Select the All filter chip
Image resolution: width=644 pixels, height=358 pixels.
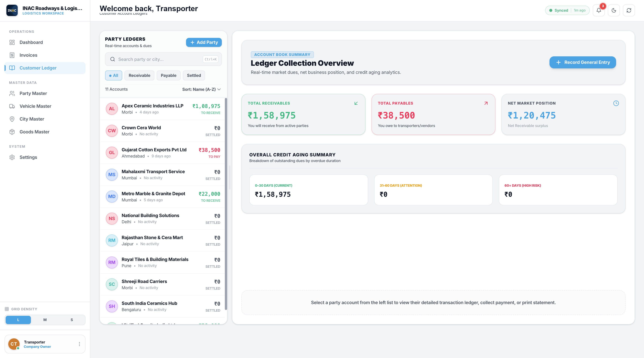click(114, 75)
